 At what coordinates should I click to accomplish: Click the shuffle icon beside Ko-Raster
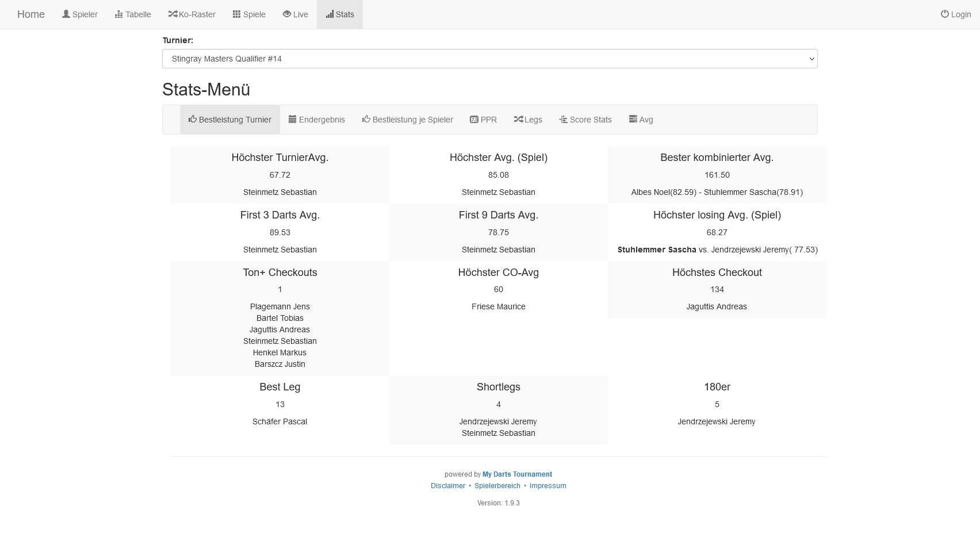173,14
